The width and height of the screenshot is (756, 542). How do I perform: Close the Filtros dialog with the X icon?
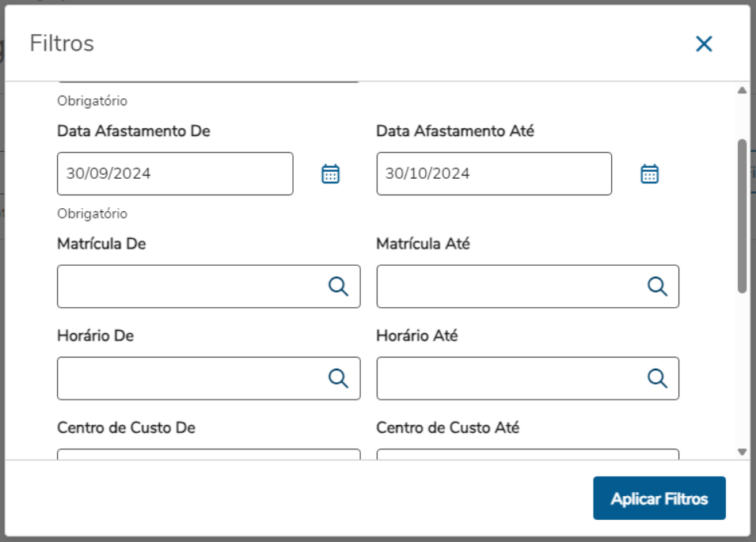tap(704, 44)
